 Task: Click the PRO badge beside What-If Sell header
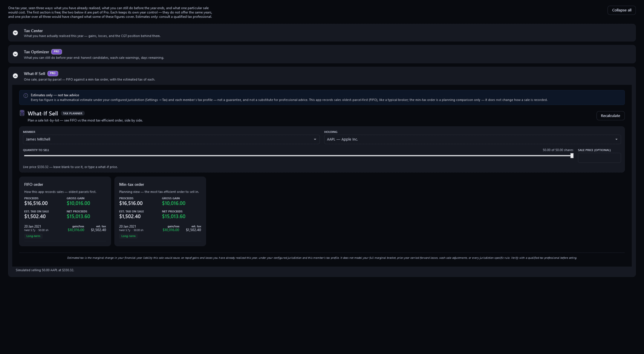pyautogui.click(x=53, y=73)
